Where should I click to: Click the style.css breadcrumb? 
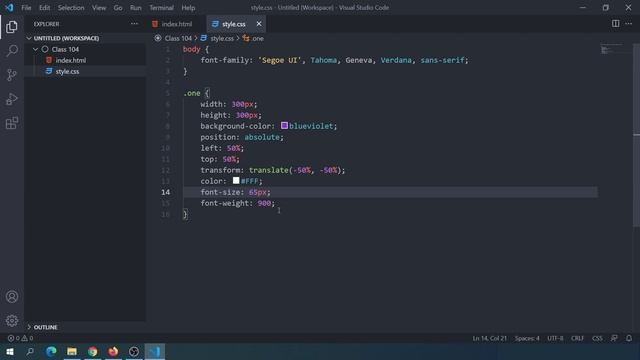coord(222,38)
